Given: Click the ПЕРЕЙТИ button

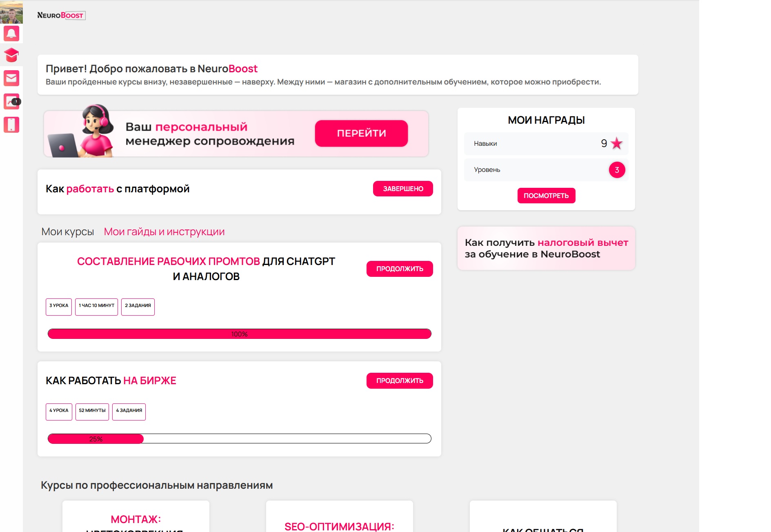Looking at the screenshot, I should pos(361,133).
